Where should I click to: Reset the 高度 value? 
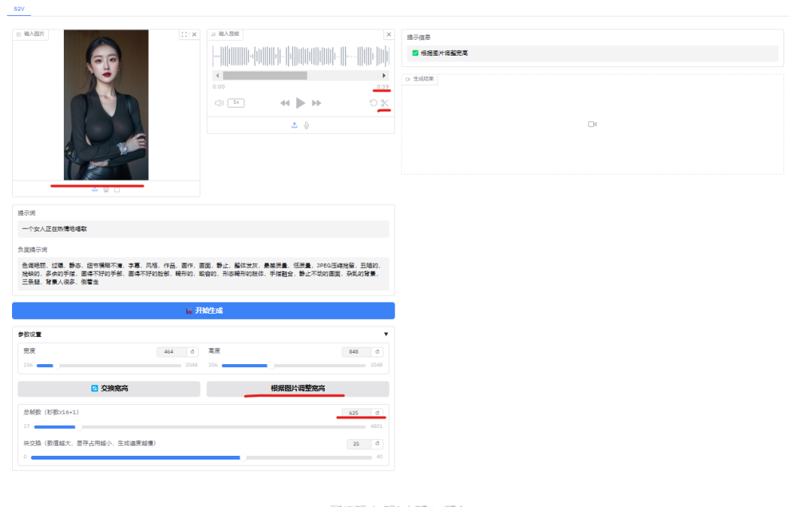coord(377,351)
